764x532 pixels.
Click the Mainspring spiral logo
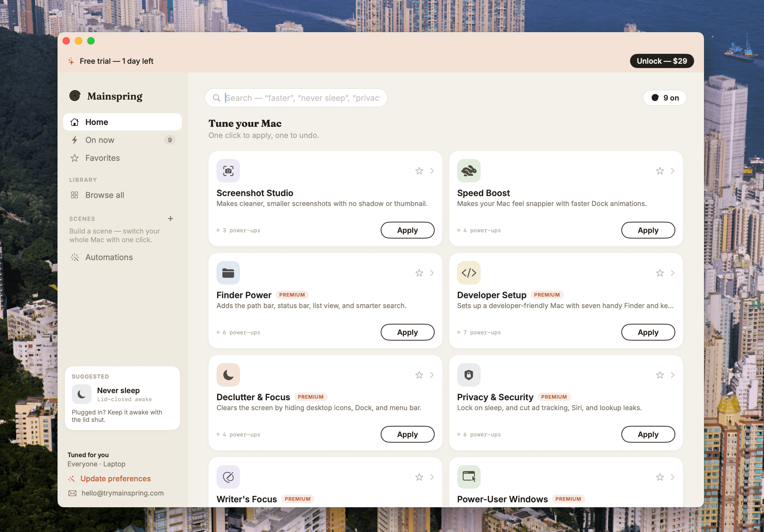75,96
